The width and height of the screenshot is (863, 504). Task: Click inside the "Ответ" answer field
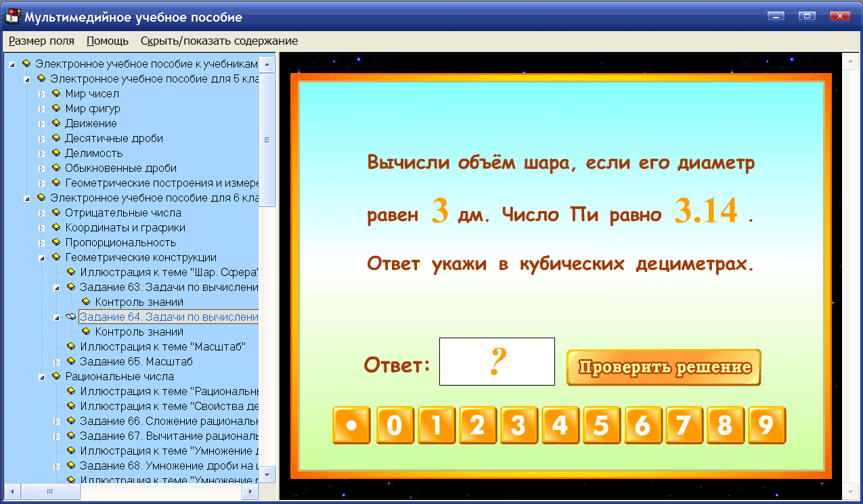pyautogui.click(x=497, y=361)
